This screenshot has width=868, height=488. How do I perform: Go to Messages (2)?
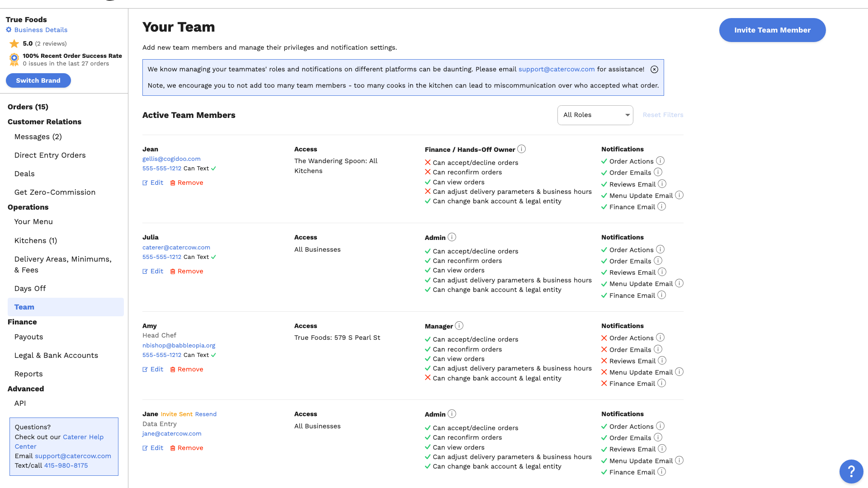tap(38, 136)
